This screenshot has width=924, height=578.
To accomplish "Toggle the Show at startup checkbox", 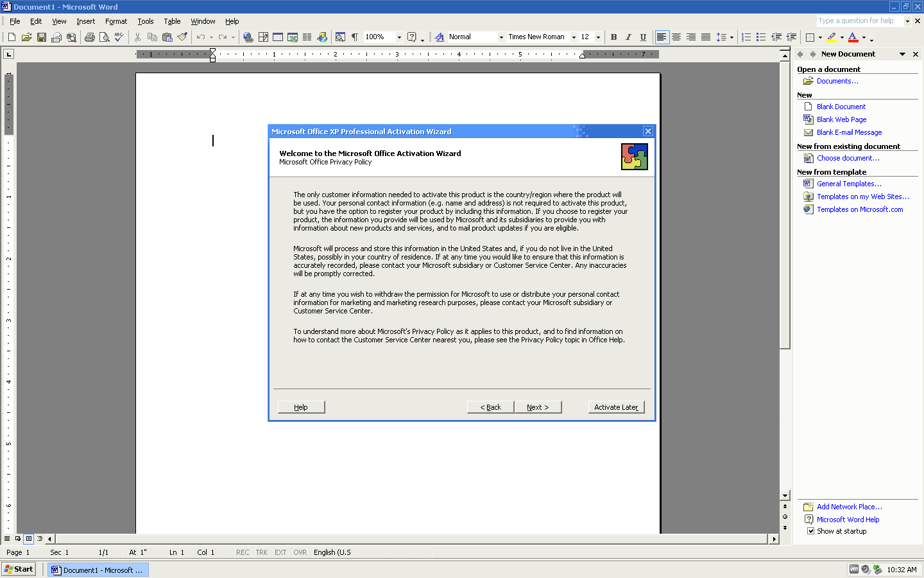I will point(810,531).
